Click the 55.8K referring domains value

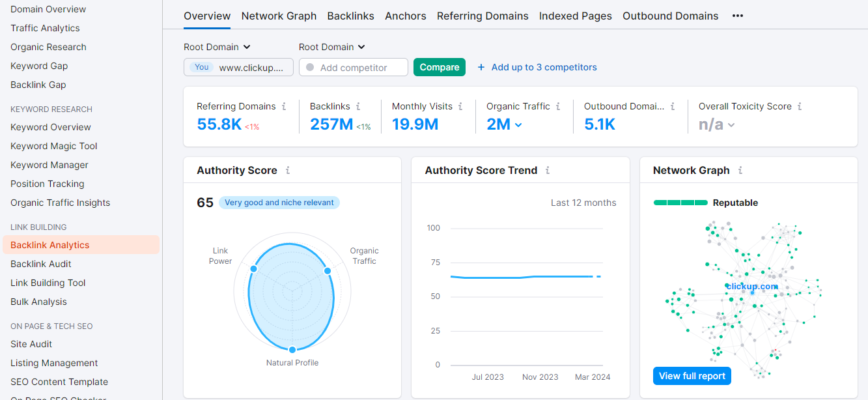pos(219,124)
